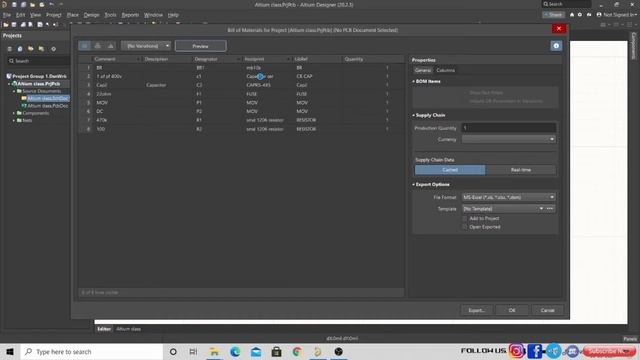Click the OK button
This screenshot has height=360, width=640.
pyautogui.click(x=512, y=310)
